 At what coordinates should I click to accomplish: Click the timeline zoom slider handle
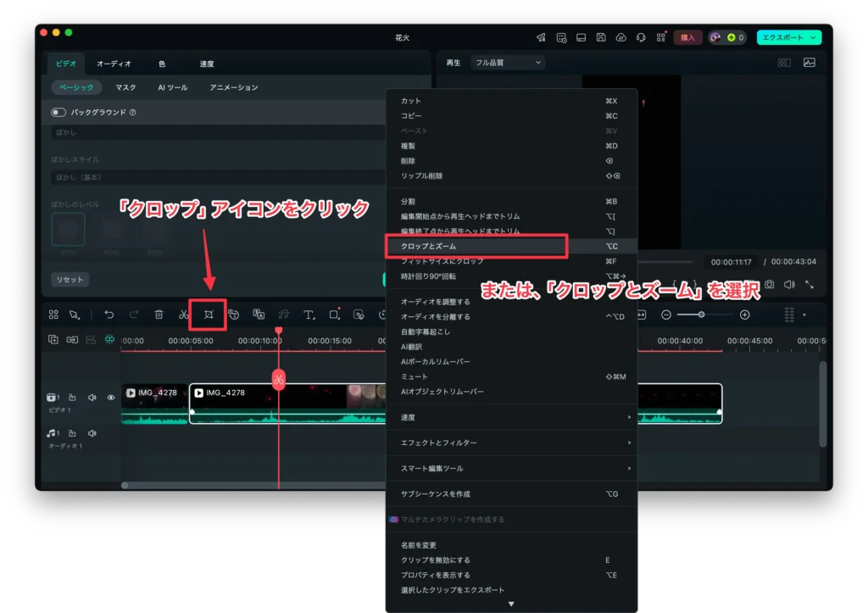point(701,315)
